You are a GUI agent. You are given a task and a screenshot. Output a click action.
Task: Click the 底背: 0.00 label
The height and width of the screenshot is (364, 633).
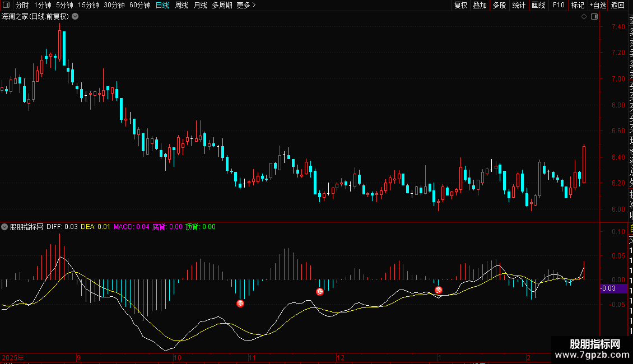click(x=167, y=227)
